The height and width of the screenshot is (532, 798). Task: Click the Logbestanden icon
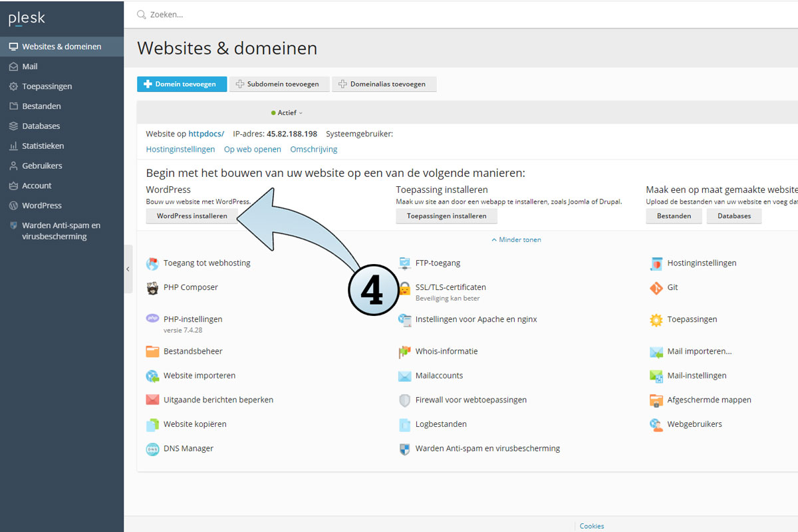404,424
